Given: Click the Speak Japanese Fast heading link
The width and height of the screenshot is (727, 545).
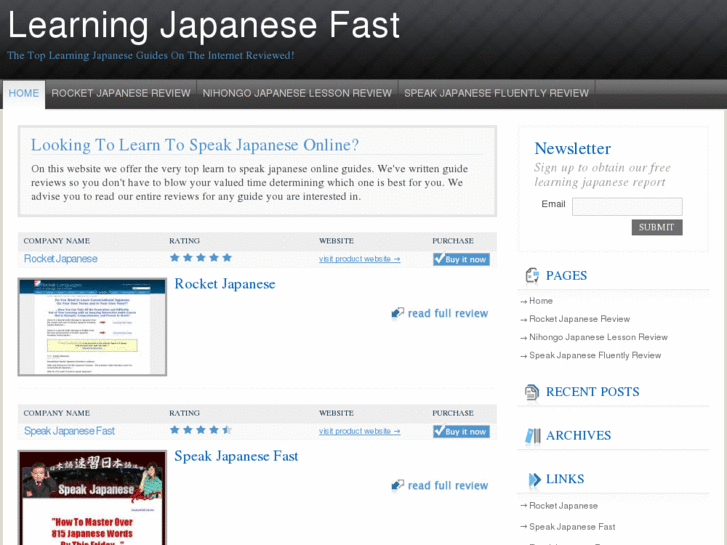Looking at the screenshot, I should click(x=236, y=456).
